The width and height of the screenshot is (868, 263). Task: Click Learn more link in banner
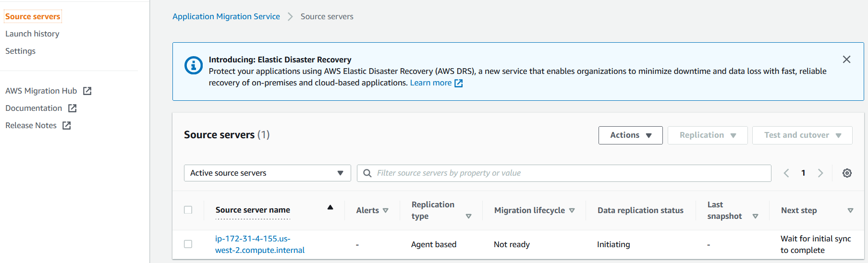pos(430,83)
